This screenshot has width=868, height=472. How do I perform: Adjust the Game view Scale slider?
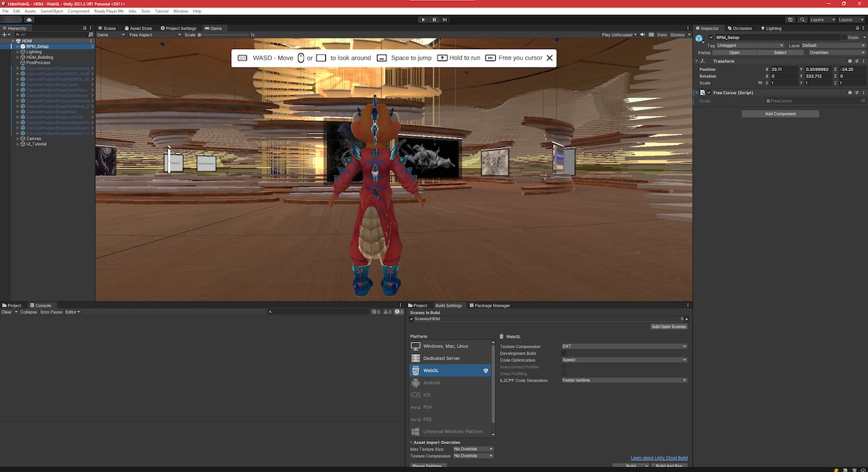[225, 35]
